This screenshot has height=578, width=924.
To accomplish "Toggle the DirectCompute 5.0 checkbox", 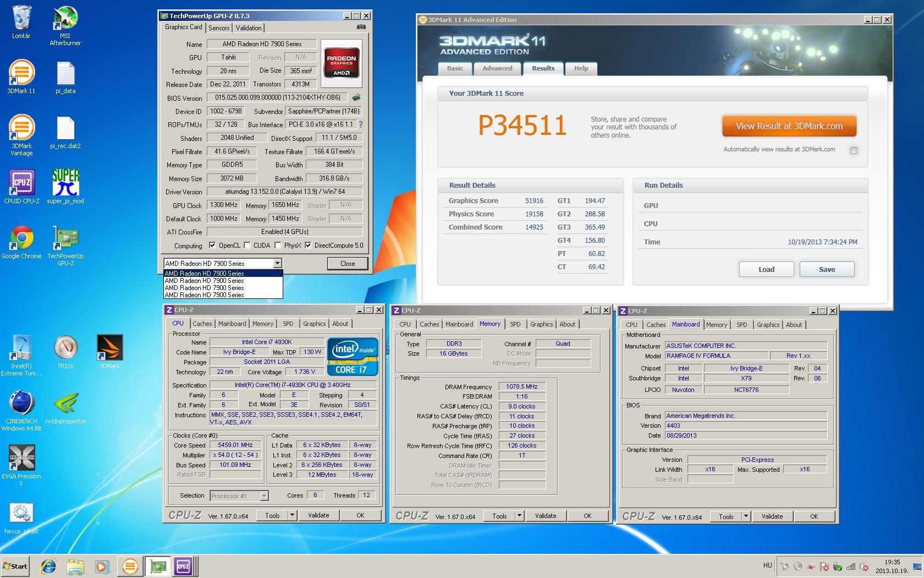I will pyautogui.click(x=308, y=246).
